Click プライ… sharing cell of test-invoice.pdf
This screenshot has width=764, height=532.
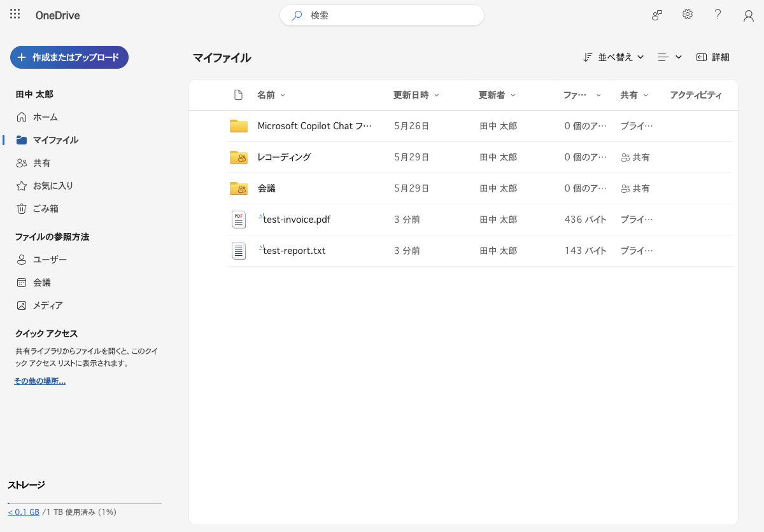[x=637, y=220]
